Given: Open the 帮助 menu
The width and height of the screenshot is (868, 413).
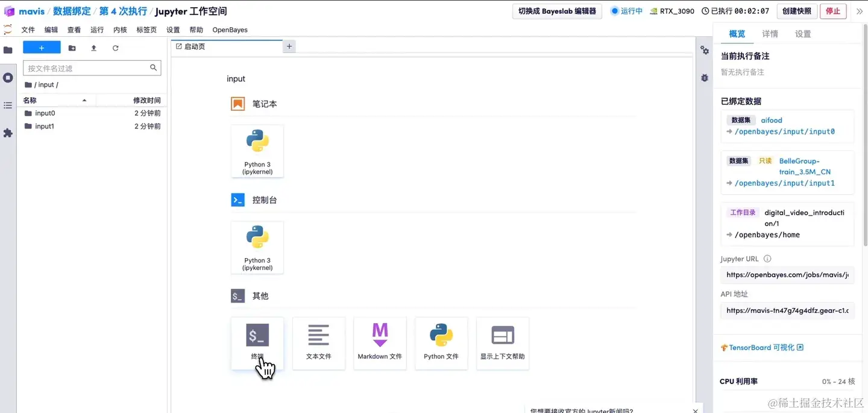Looking at the screenshot, I should 197,30.
